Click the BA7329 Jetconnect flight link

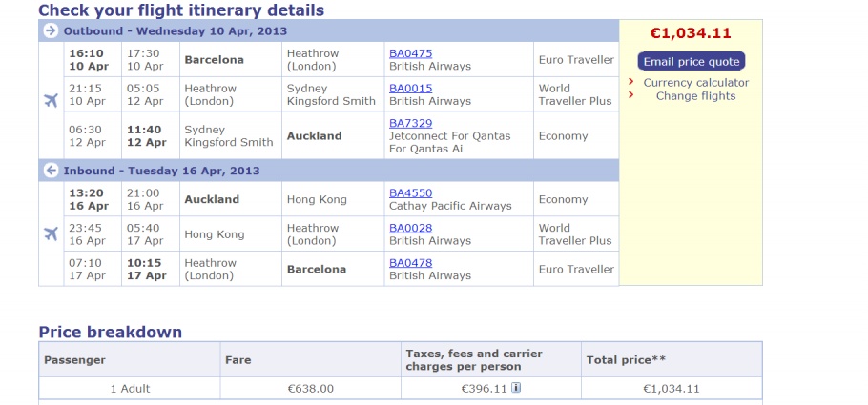point(411,123)
